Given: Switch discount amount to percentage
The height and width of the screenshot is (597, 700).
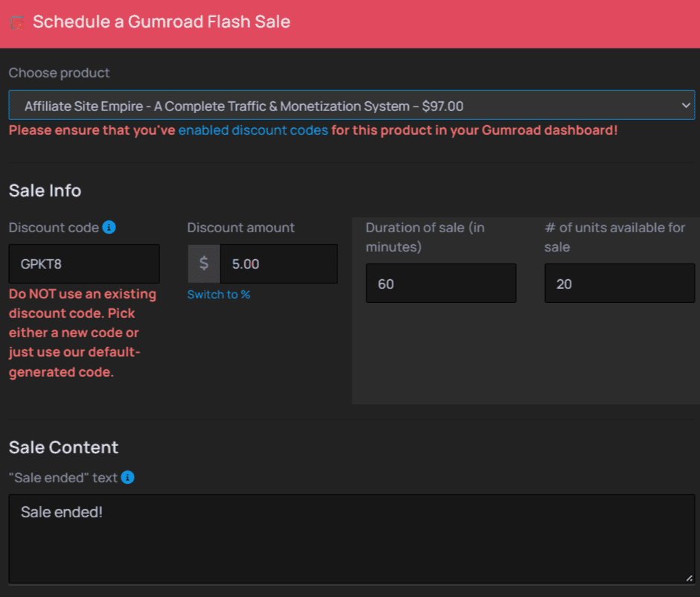Looking at the screenshot, I should [218, 294].
